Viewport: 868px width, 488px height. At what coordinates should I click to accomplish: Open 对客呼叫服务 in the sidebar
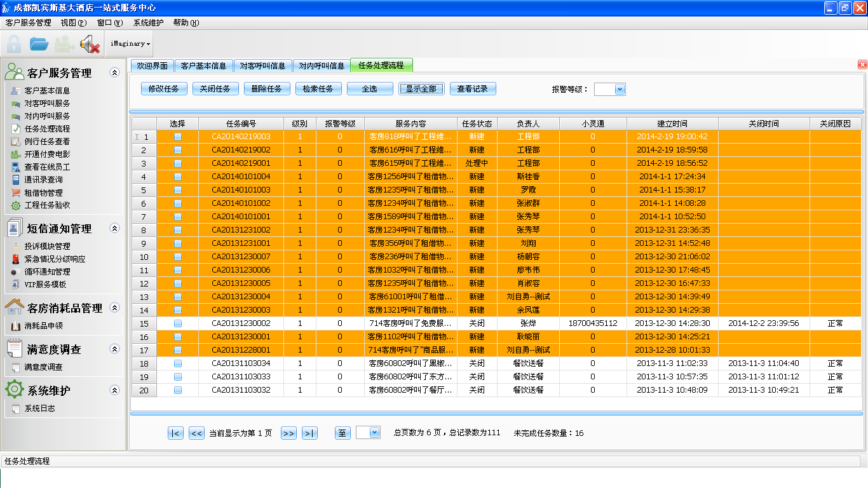pos(47,104)
